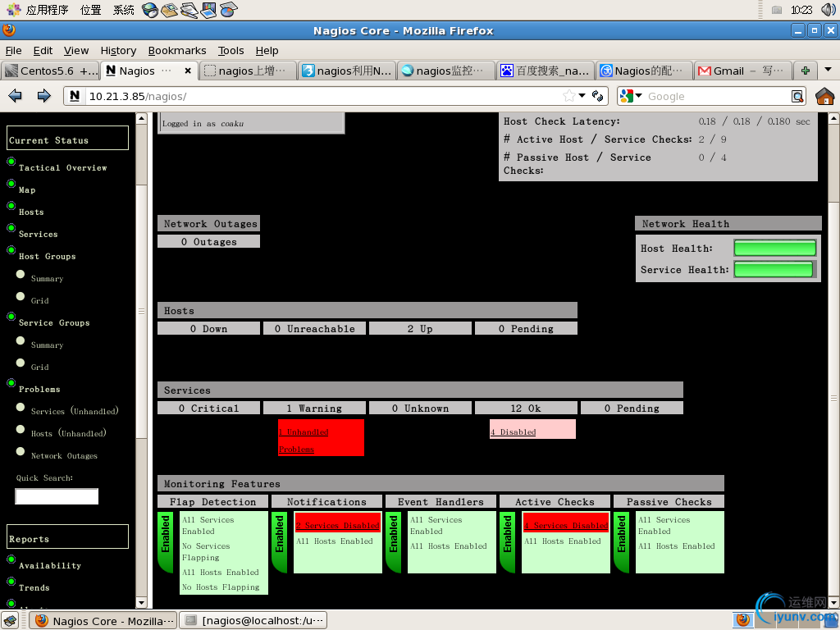Open the Help menu
840x630 pixels.
267,50
